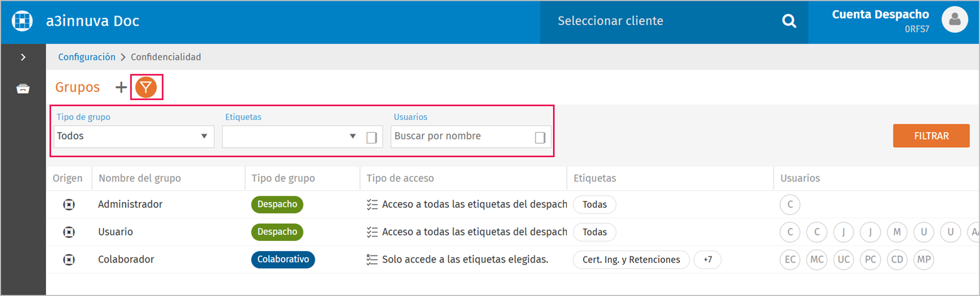Click access checklist icon in Administrador row

(372, 205)
